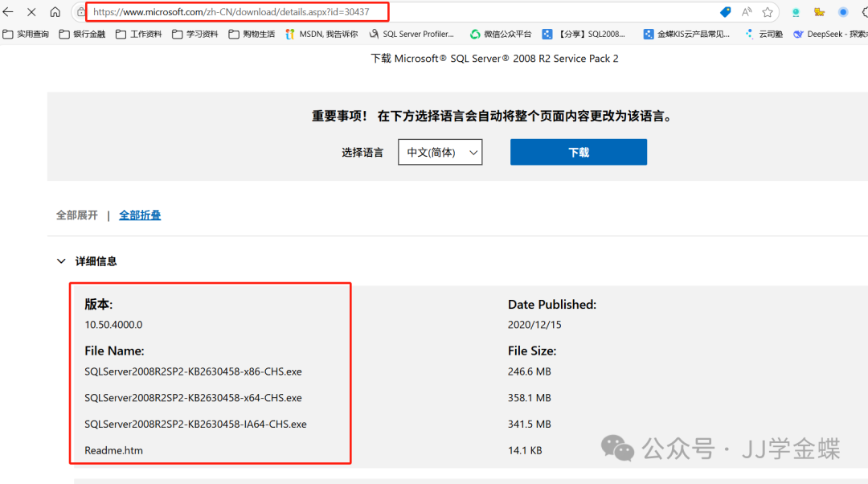Collapse the 详细信息 section chevron

click(x=61, y=261)
